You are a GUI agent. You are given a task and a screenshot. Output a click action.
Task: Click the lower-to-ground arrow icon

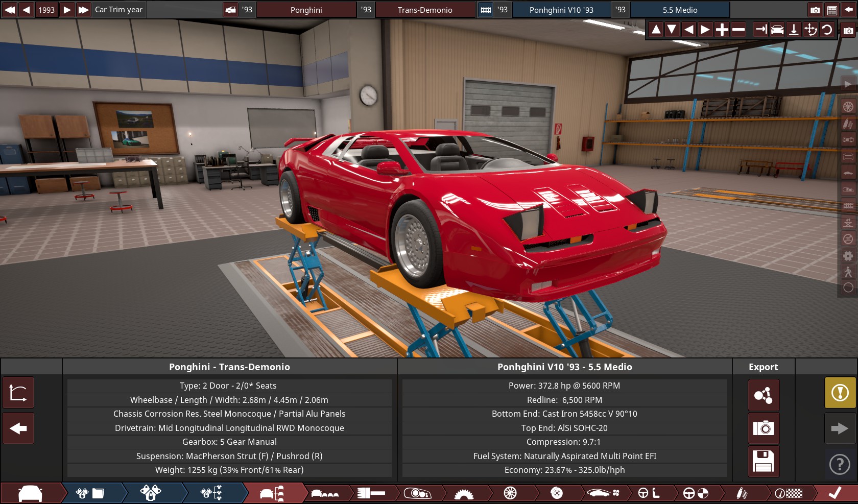pyautogui.click(x=794, y=30)
